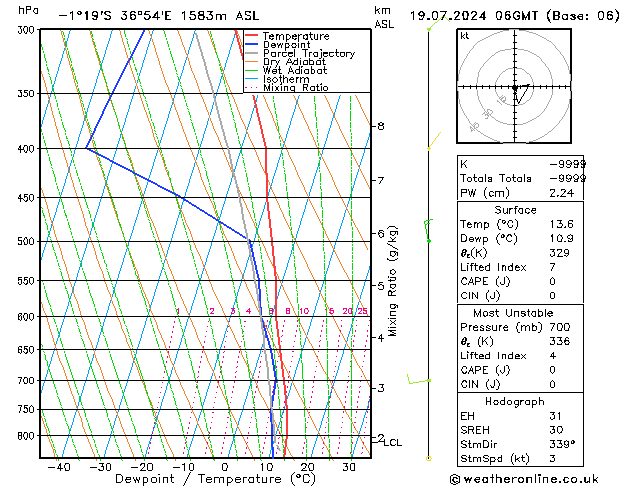Click the StmSpd (kt) row
Screen dimensions: 629x486
[x=520, y=459]
